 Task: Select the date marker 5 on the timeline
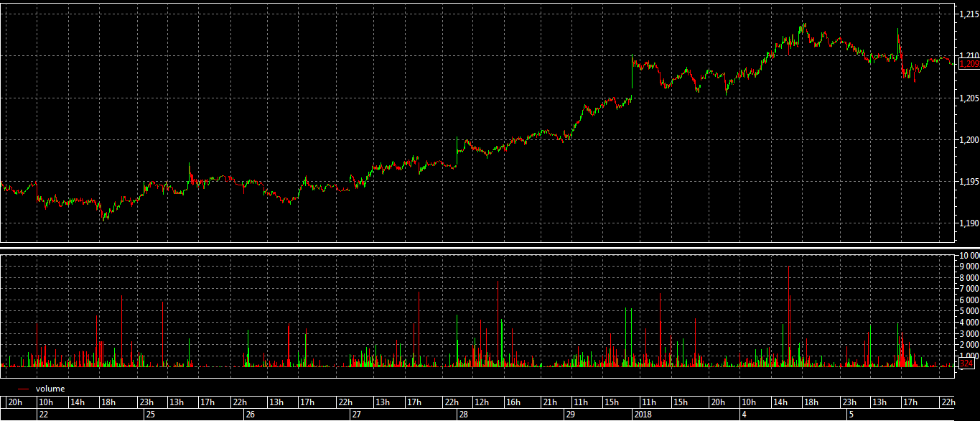(x=850, y=415)
